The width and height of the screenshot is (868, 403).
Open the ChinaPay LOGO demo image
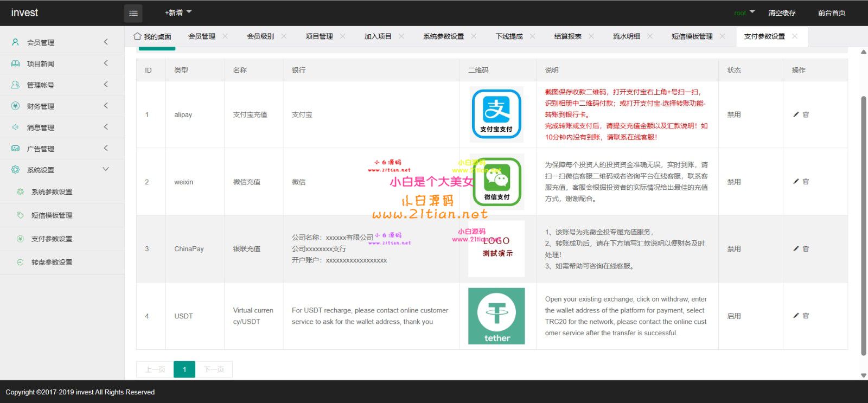[496, 248]
